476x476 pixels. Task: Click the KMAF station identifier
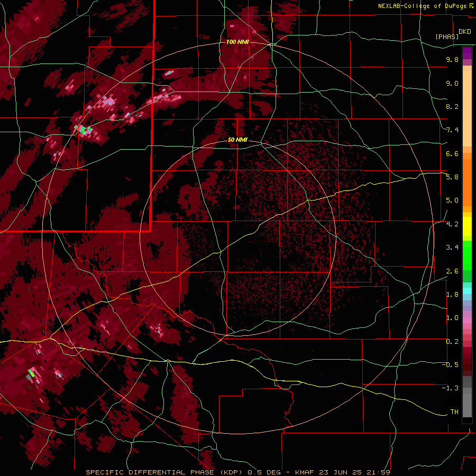(305, 472)
